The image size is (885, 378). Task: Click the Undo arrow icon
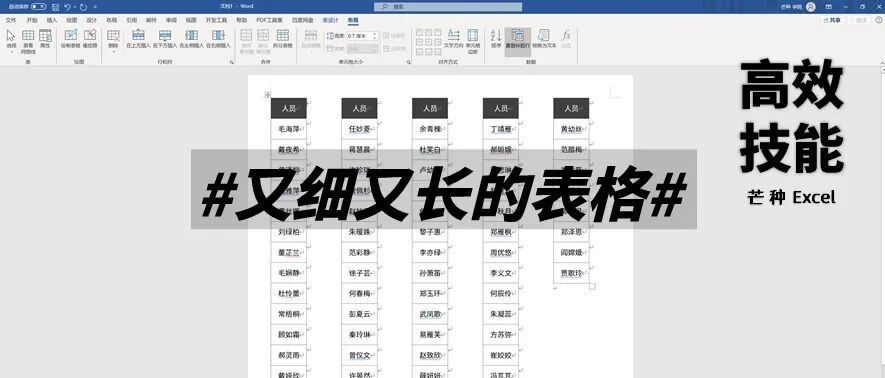67,7
